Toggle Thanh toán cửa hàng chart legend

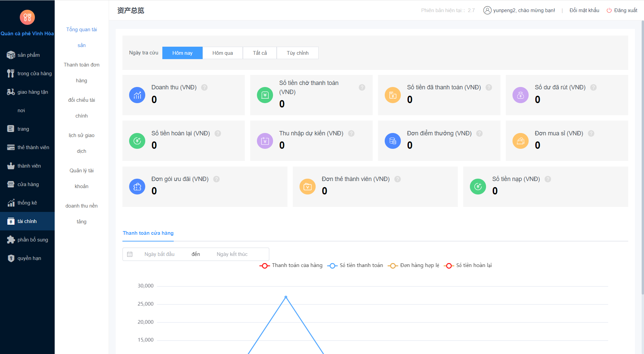click(x=291, y=265)
